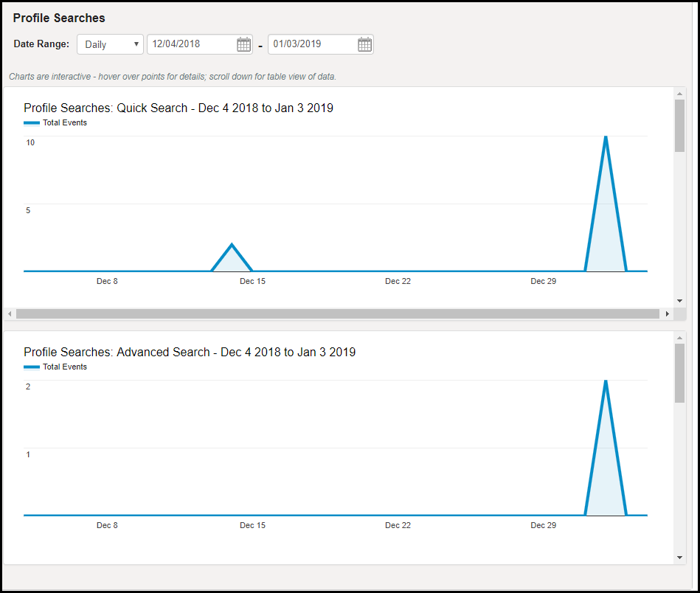Click Advanced Search chart scroll up arrow
The image size is (700, 593).
click(679, 337)
